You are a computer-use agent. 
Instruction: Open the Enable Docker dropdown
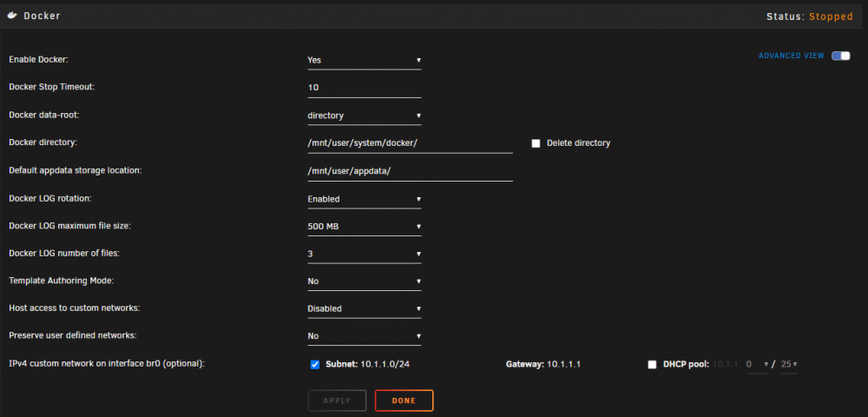point(365,60)
